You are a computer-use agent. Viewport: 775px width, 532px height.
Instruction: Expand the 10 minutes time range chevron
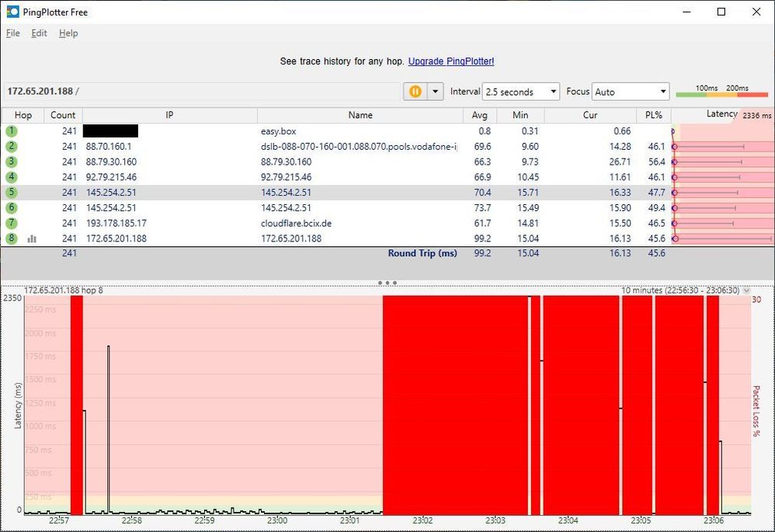click(746, 290)
